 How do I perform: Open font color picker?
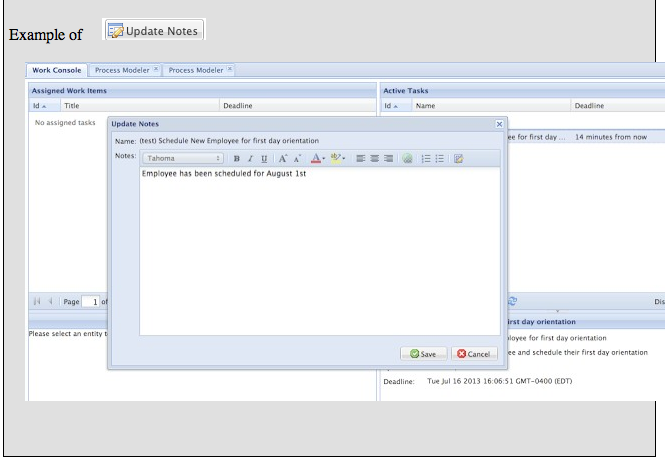(318, 159)
